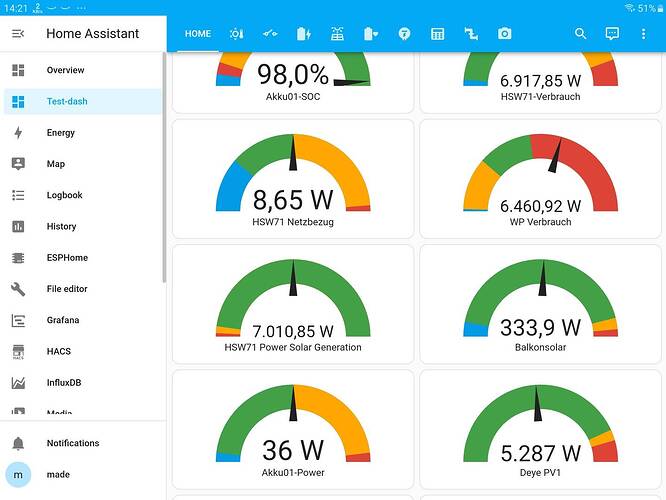Screen dimensions: 666x500
Task: Click the Overview dashboard icon
Action: pyautogui.click(x=18, y=70)
